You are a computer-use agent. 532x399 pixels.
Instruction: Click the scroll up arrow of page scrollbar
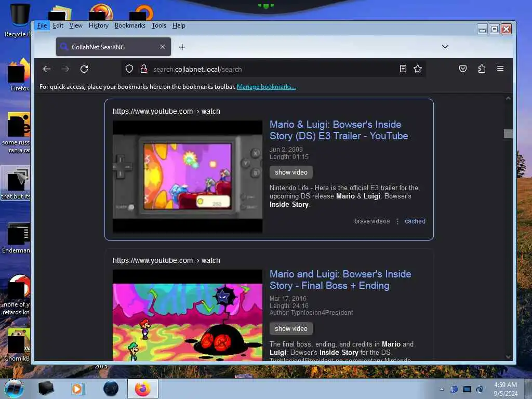(x=508, y=98)
